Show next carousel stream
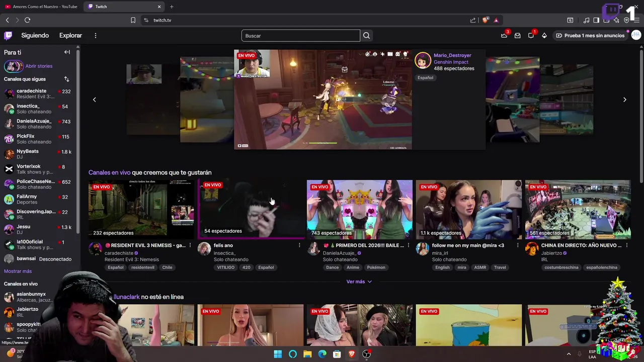The image size is (644, 362). click(x=625, y=100)
